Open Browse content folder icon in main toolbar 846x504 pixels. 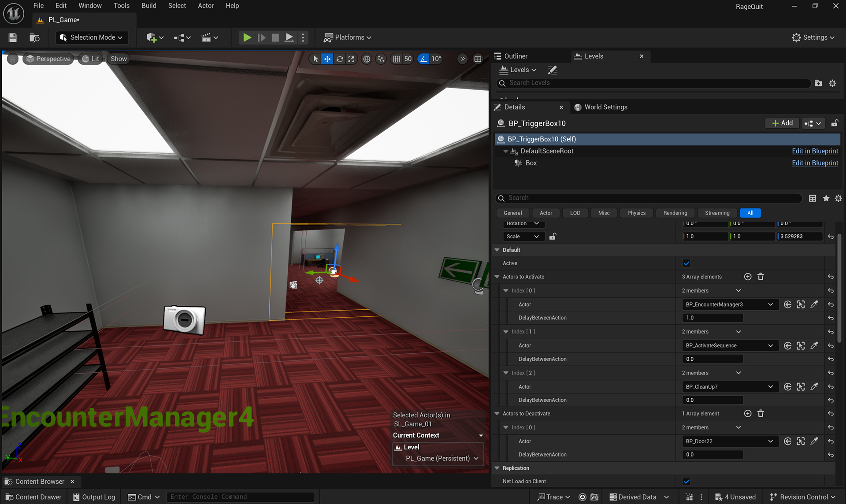pyautogui.click(x=34, y=37)
